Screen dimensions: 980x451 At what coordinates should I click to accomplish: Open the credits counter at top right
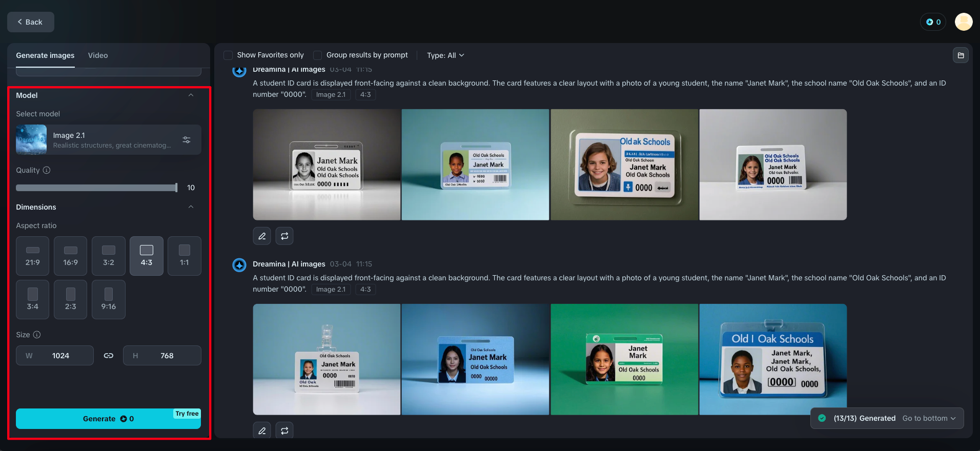point(933,22)
